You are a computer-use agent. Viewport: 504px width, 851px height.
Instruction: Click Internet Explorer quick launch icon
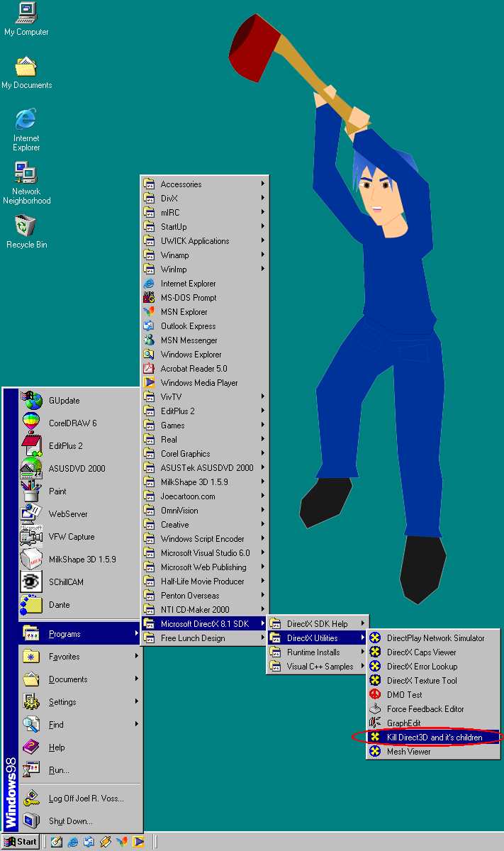click(73, 842)
